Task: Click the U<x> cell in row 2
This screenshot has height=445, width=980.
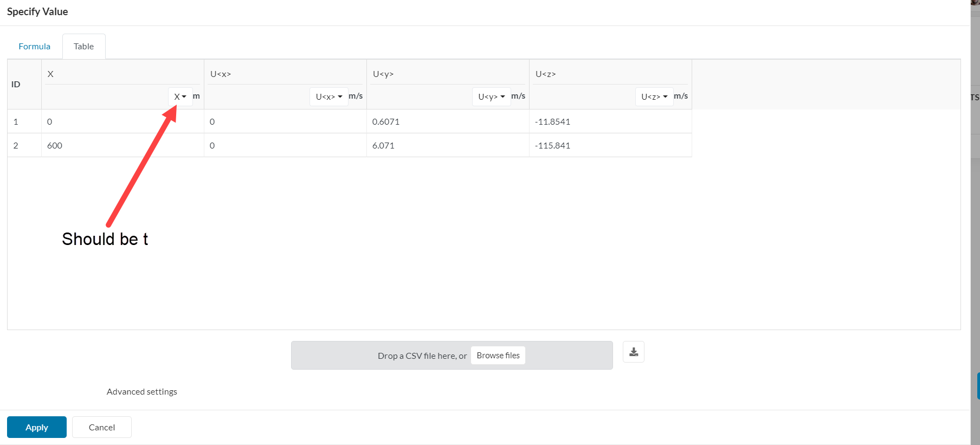Action: point(285,145)
